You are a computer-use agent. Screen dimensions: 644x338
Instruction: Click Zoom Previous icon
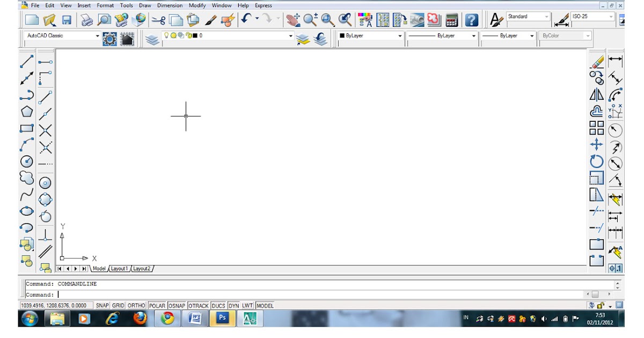[x=345, y=20]
